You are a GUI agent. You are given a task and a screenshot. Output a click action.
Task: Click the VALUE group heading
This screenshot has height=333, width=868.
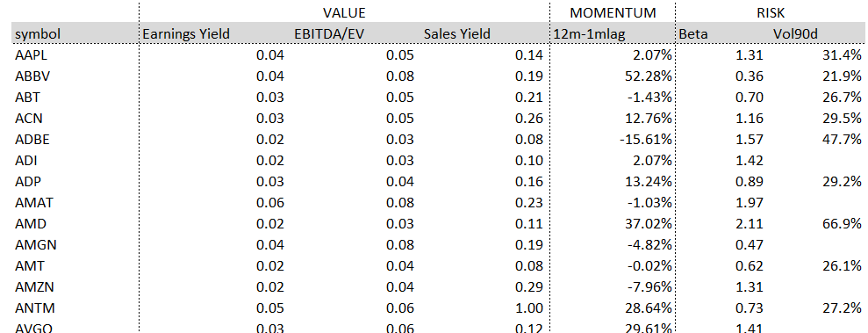344,13
